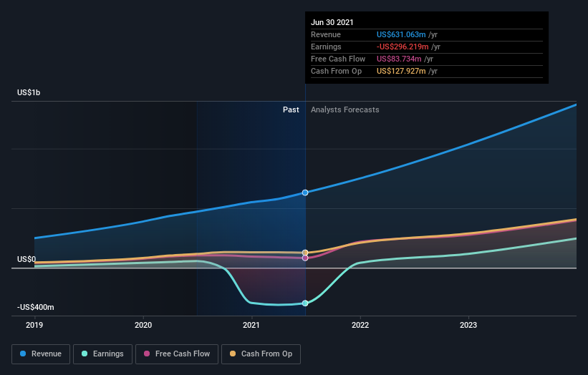The height and width of the screenshot is (375, 588).
Task: Click the US$631.063m revenue value
Action: pos(401,34)
